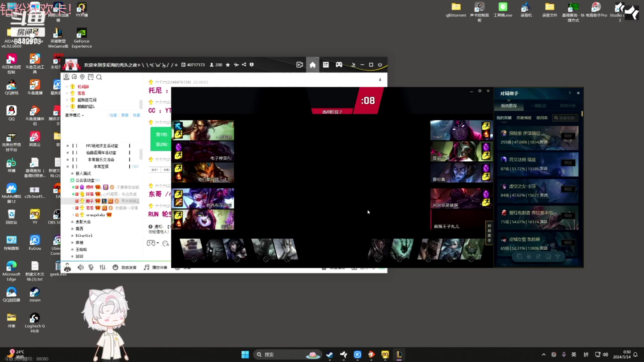Open the qBittorrent desktop icon
644x362 pixels.
(x=456, y=10)
